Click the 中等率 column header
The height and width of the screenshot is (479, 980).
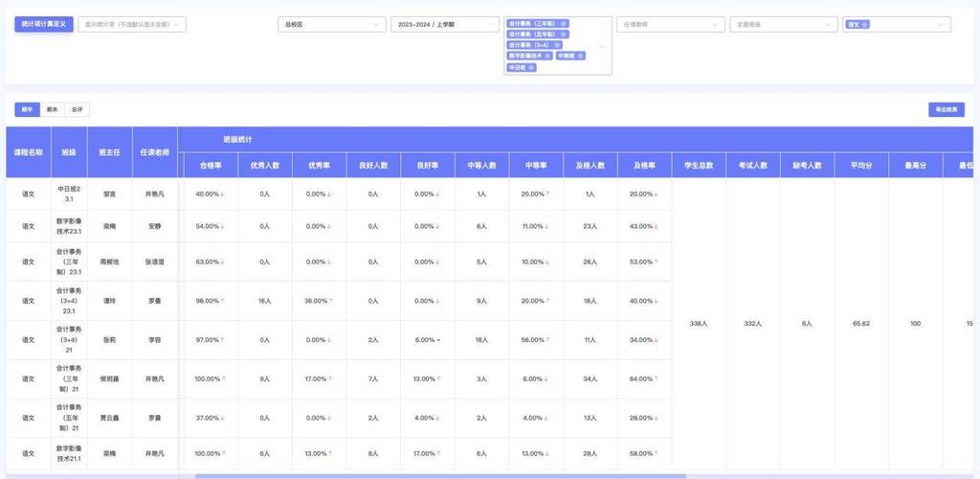tap(536, 166)
